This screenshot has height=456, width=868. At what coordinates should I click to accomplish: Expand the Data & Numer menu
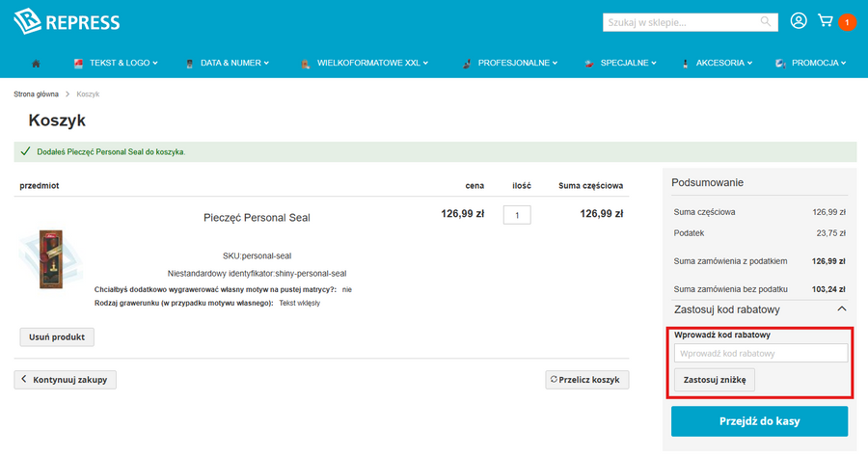coord(228,64)
